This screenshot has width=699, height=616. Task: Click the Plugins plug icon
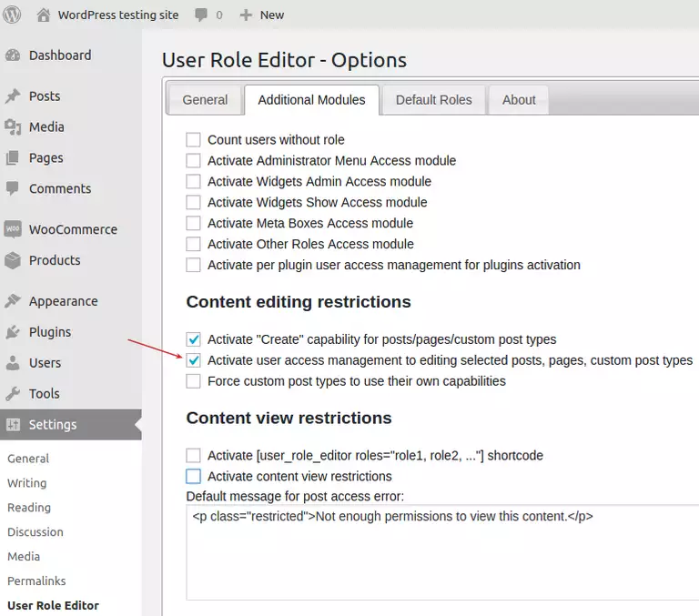(x=13, y=332)
